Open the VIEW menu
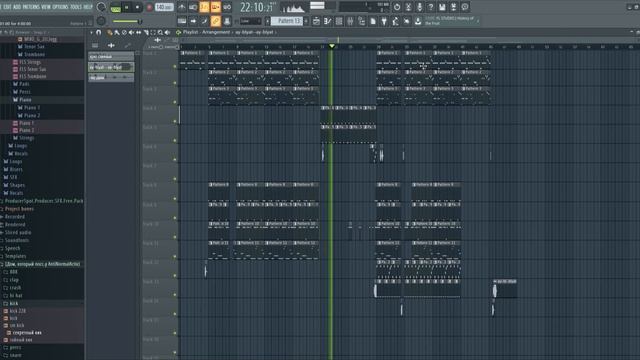Image resolution: width=640 pixels, height=360 pixels. click(46, 7)
